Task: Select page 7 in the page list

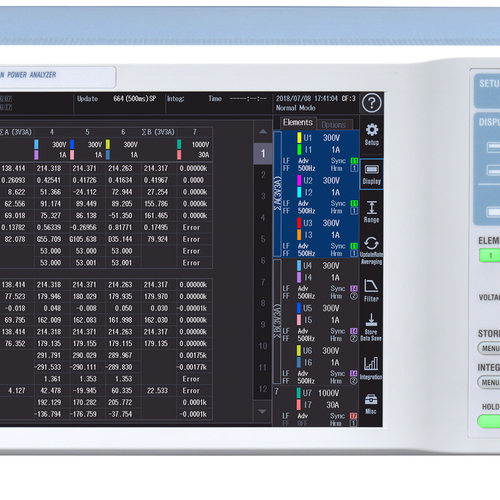Action: [263, 282]
